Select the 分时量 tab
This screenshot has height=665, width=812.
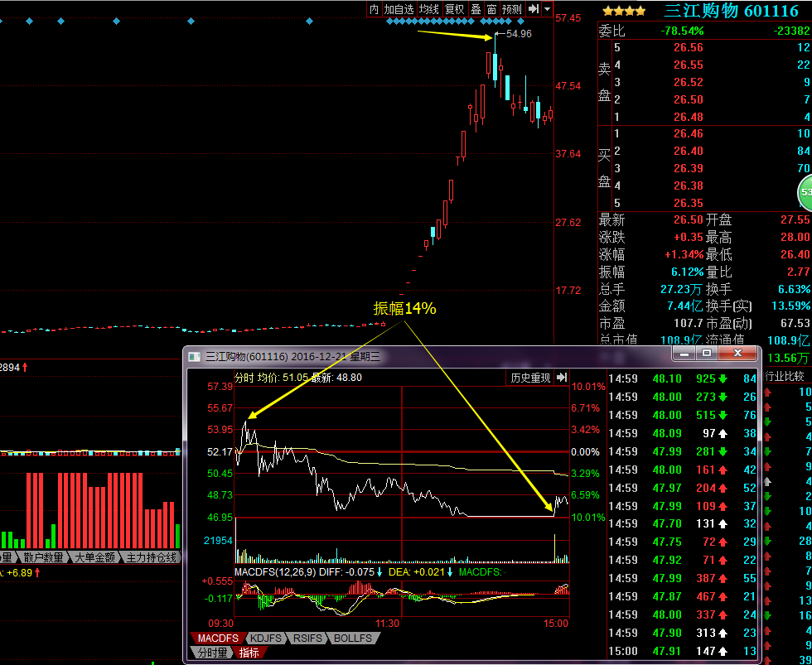click(211, 653)
